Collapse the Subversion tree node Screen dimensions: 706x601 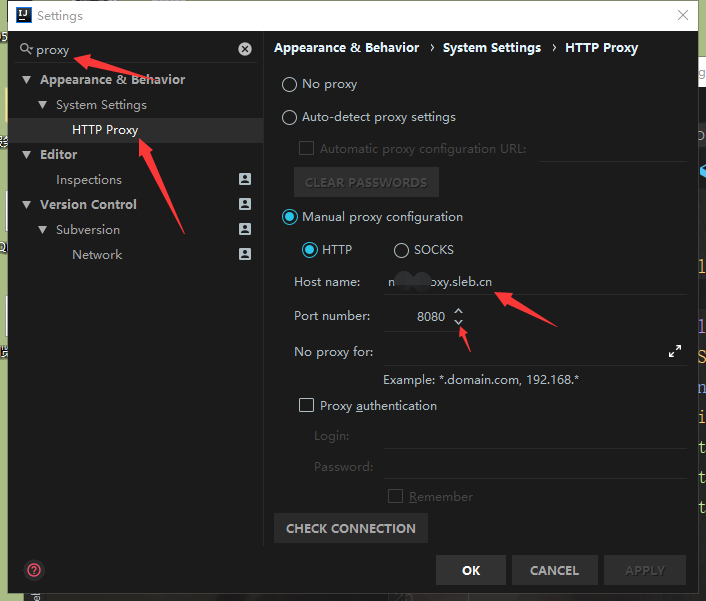pyautogui.click(x=43, y=230)
